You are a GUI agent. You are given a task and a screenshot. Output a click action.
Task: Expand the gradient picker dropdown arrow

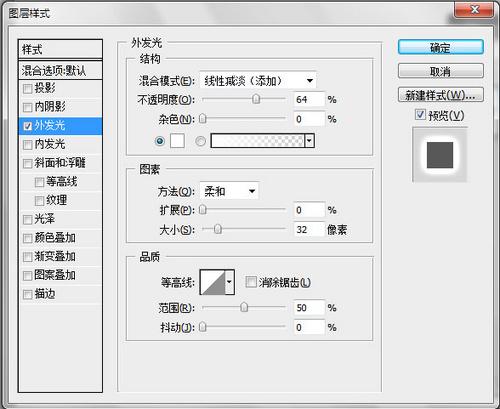[x=309, y=141]
